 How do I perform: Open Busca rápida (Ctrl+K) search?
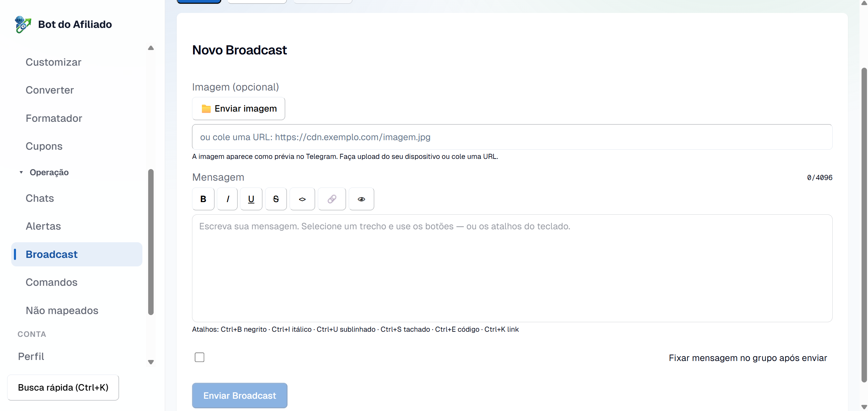pos(63,388)
